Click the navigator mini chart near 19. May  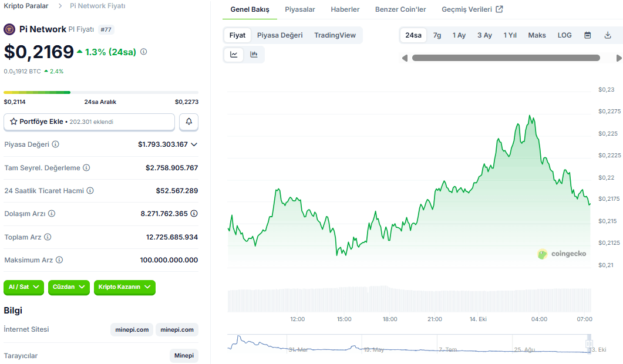point(373,349)
